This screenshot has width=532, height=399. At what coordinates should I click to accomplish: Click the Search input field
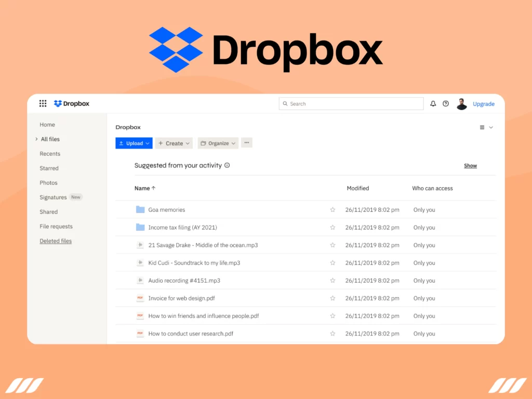[x=351, y=103]
